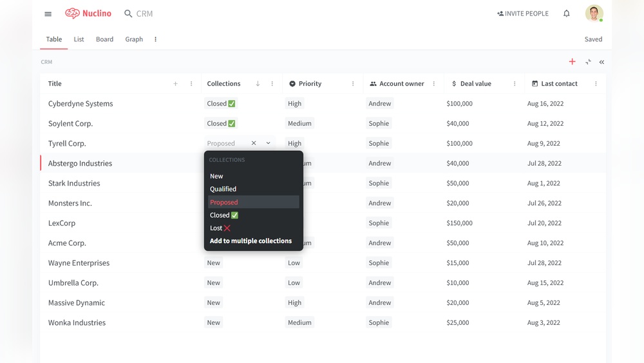
Task: Switch to the Graph tab
Action: tap(134, 39)
